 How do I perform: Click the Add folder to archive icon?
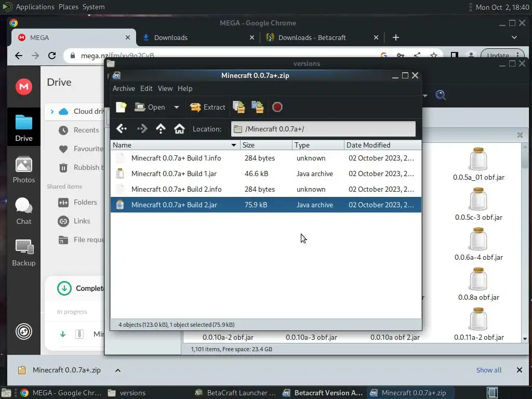tap(258, 107)
